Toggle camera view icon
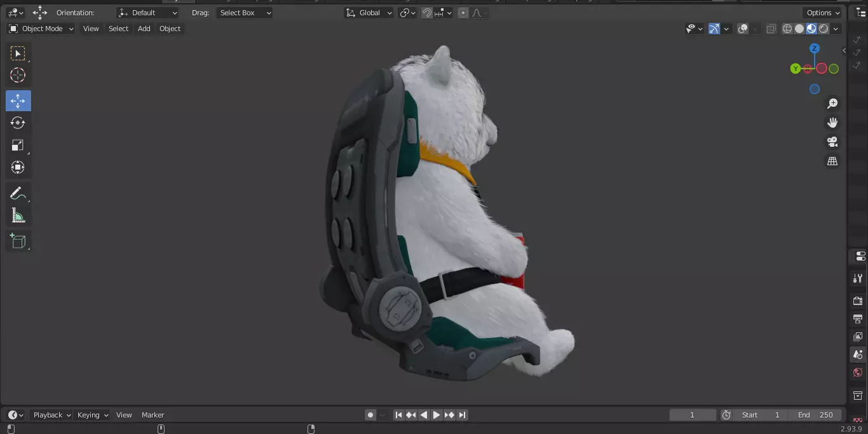The height and width of the screenshot is (434, 868). [832, 142]
